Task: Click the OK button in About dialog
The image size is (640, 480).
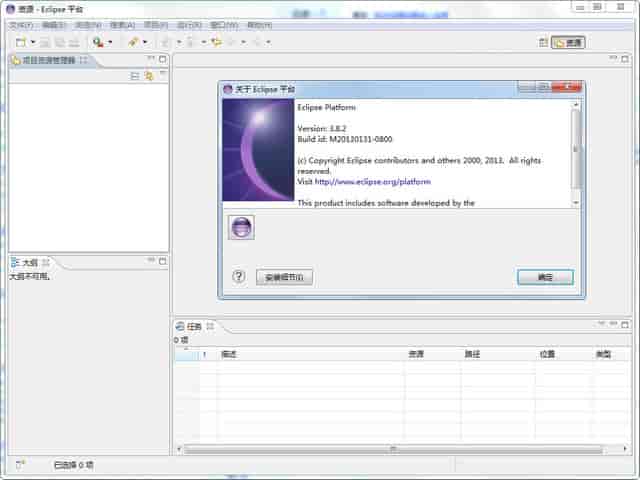Action: click(545, 277)
